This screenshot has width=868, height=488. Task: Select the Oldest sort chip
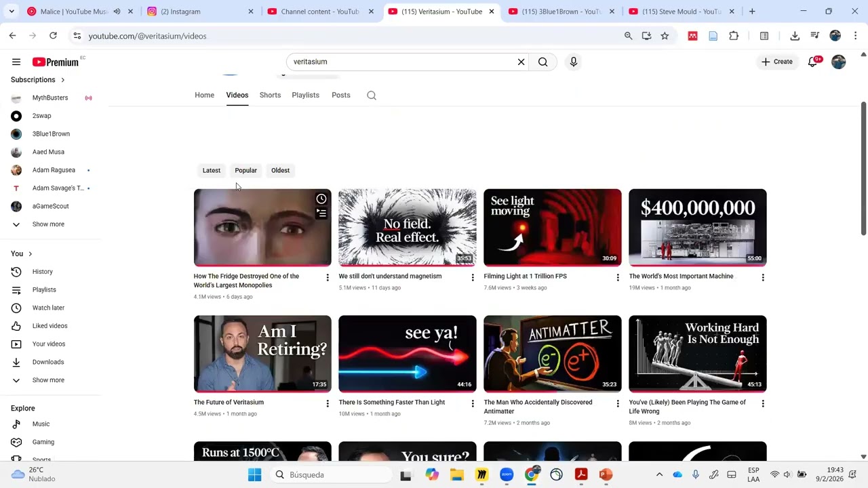[280, 171]
